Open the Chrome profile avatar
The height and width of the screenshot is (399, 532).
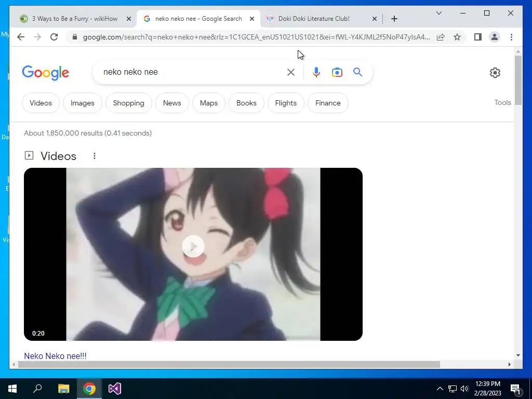[x=495, y=37]
